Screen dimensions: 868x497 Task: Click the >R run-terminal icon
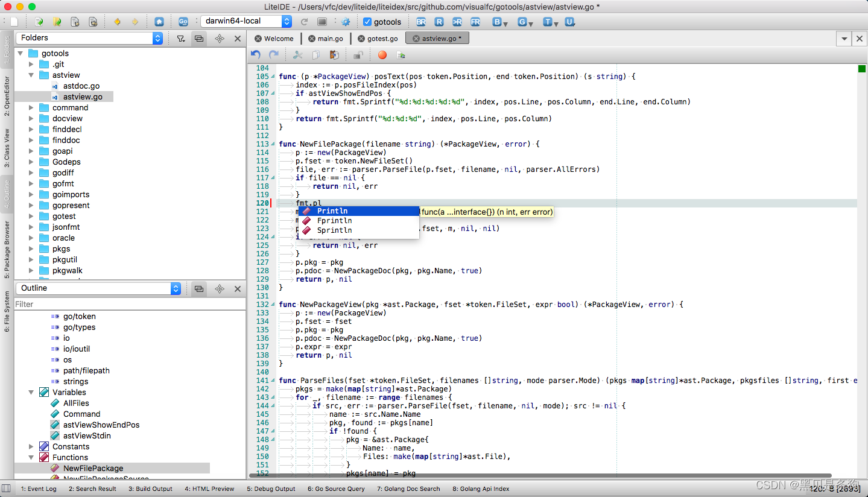(x=457, y=22)
